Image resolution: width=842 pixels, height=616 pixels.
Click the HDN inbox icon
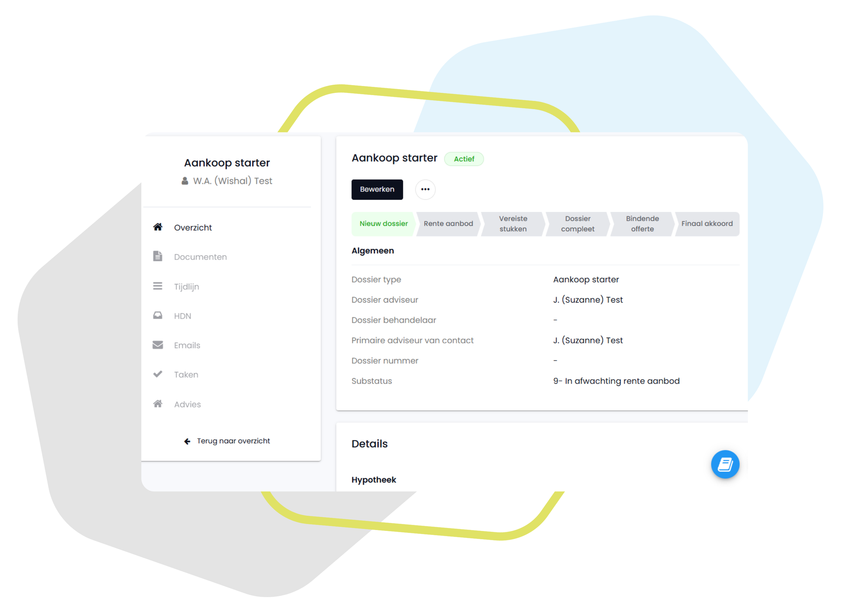[x=158, y=316]
